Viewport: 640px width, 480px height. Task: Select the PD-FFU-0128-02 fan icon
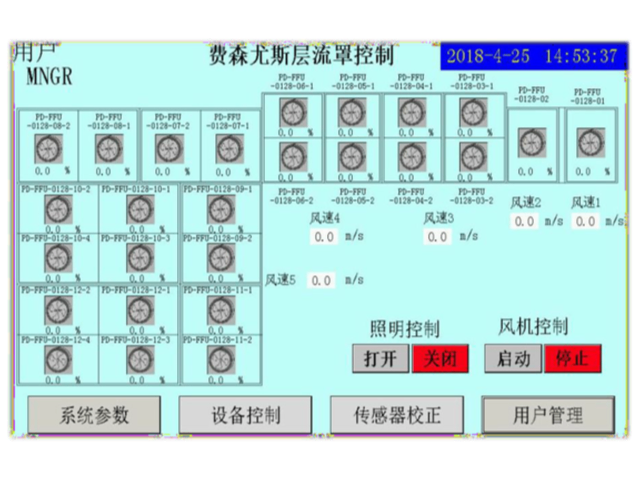coord(532,143)
